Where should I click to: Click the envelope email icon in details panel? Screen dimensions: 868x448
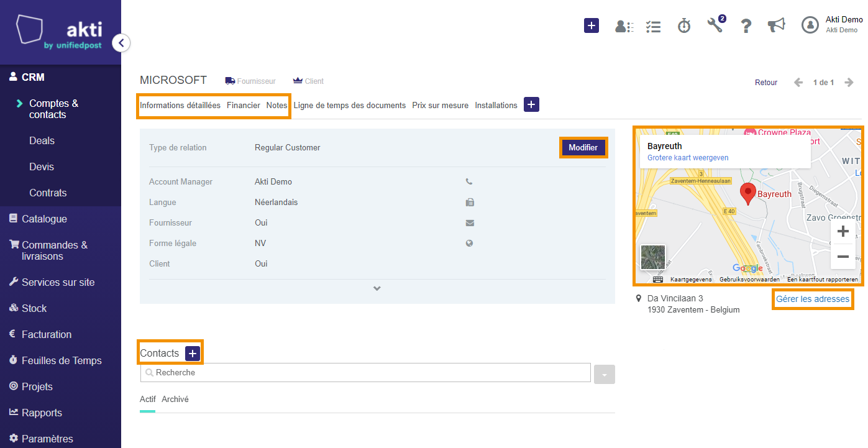(x=470, y=223)
